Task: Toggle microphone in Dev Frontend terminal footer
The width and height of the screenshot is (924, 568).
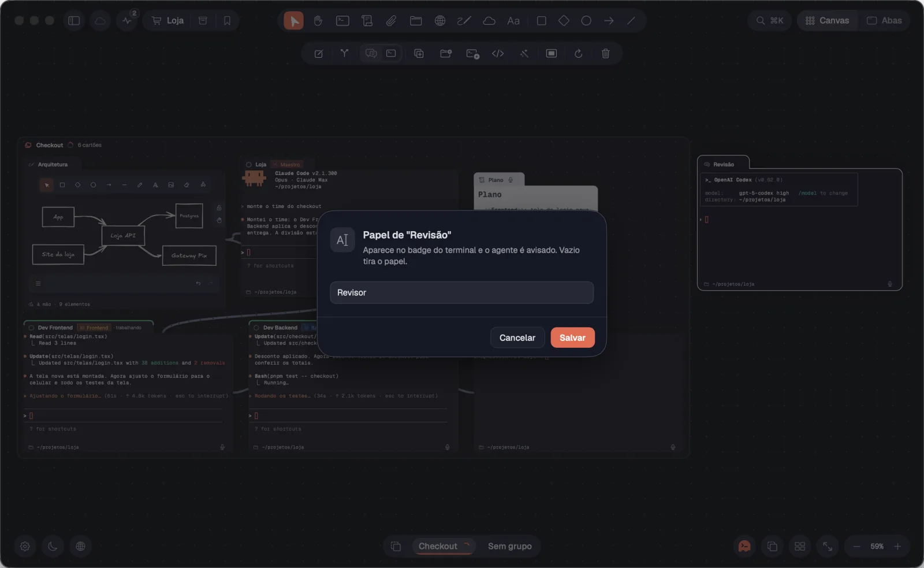Action: coord(222,447)
